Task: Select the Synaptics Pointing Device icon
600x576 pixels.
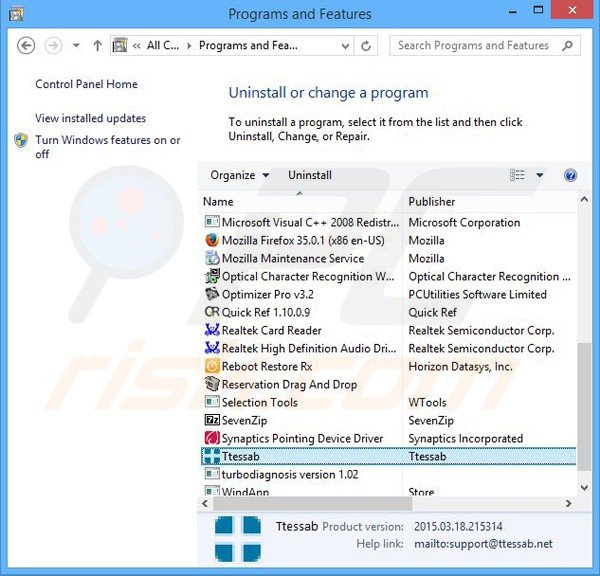Action: (x=212, y=438)
